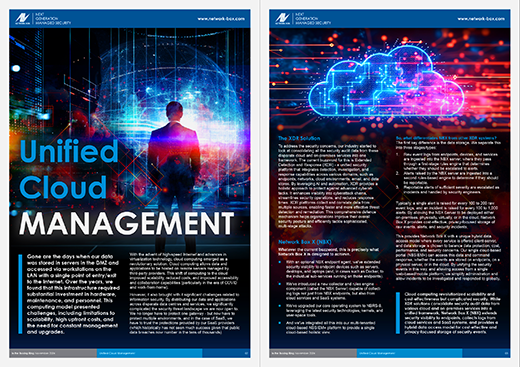This screenshot has height=367, width=520.
Task: Click the 'Cloud' title word on left page
Action: click(63, 187)
